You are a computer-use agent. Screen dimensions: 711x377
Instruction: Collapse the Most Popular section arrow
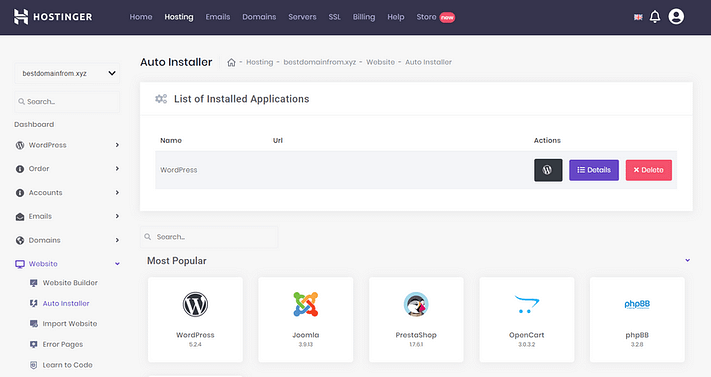687,260
